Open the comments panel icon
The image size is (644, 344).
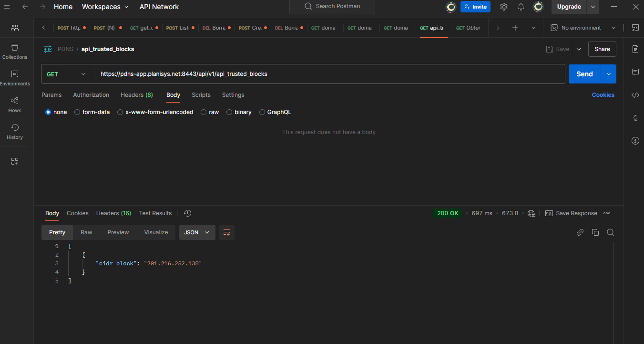(635, 72)
